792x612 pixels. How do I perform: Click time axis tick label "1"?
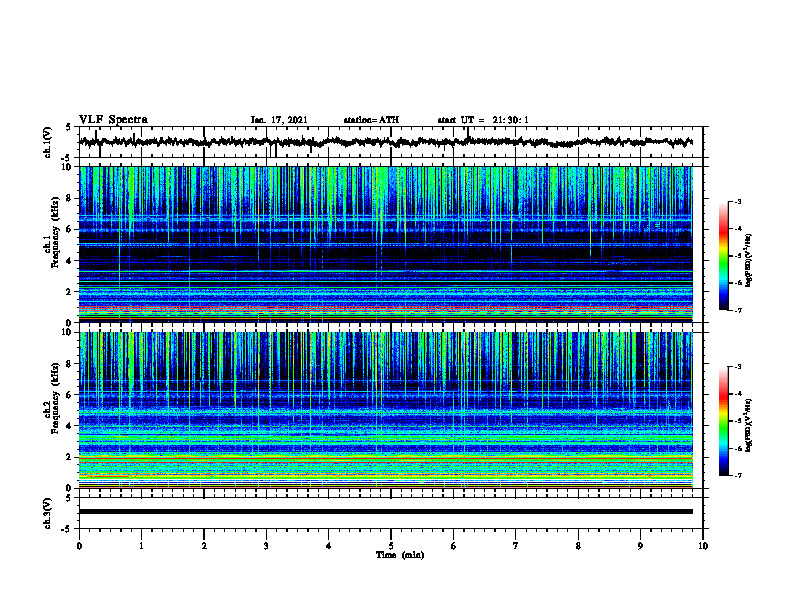click(x=141, y=546)
